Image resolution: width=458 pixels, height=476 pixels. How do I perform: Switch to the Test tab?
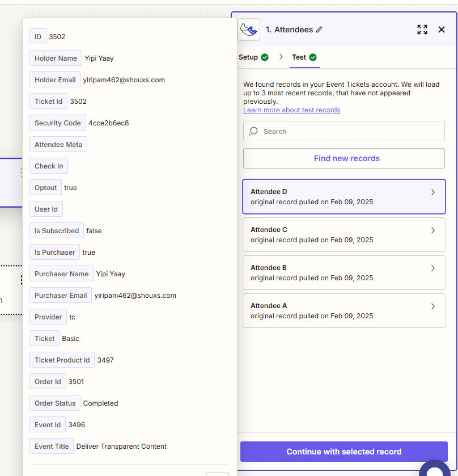[x=299, y=57]
